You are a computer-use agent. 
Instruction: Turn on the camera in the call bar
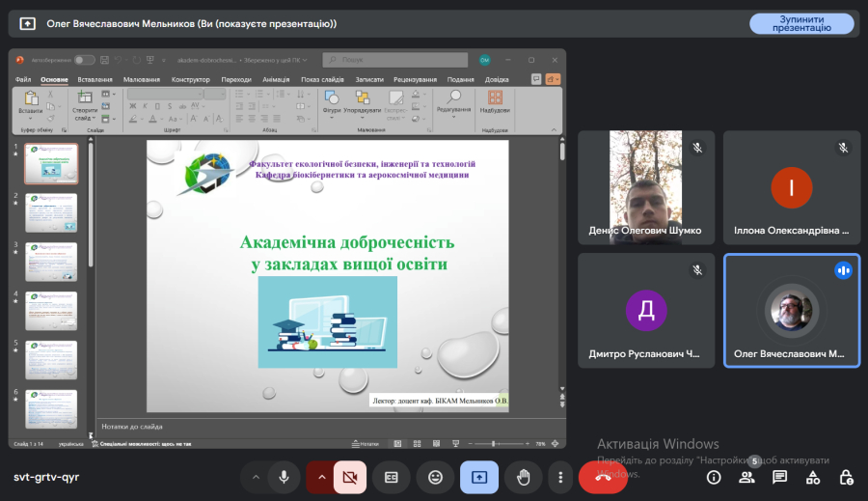(350, 477)
